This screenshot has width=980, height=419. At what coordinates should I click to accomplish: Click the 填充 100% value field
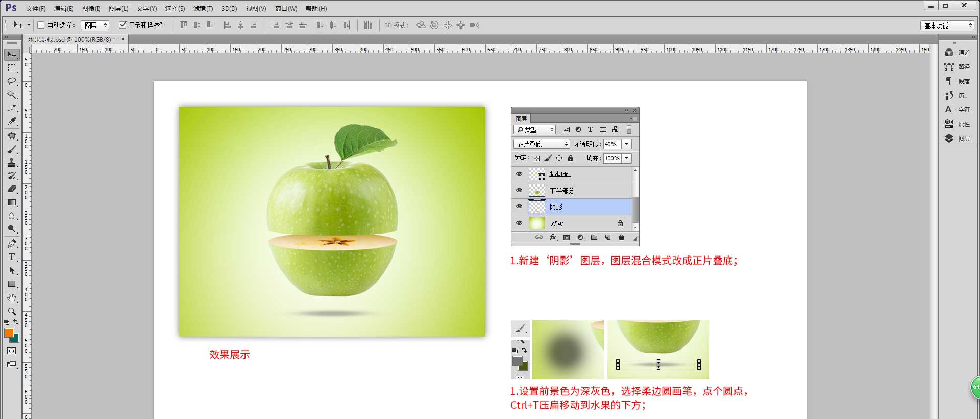[x=611, y=158]
